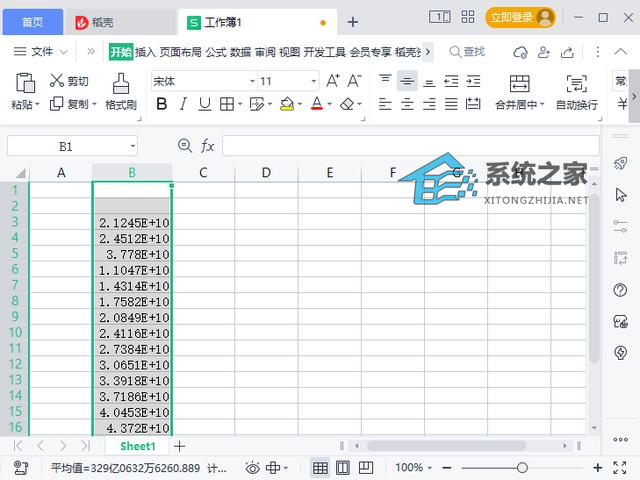Open the Merge and Center dropdown arrow

pos(542,105)
